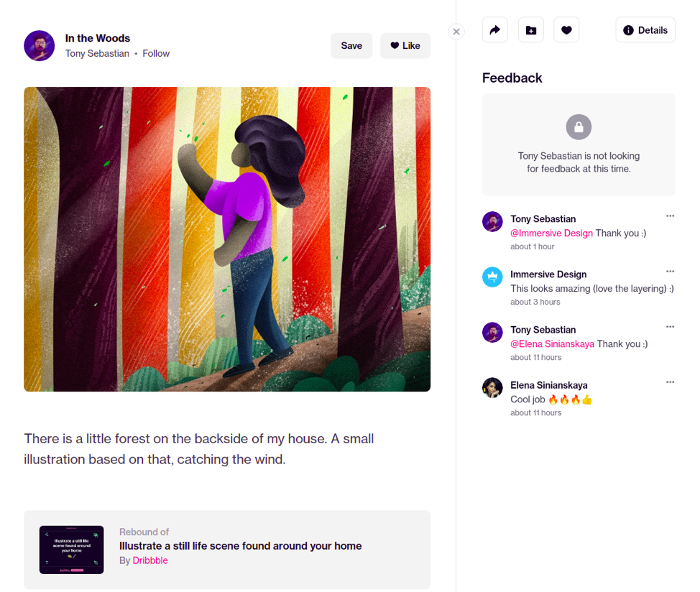Open the rebound thumbnail image
The width and height of the screenshot is (700, 592).
coord(71,550)
